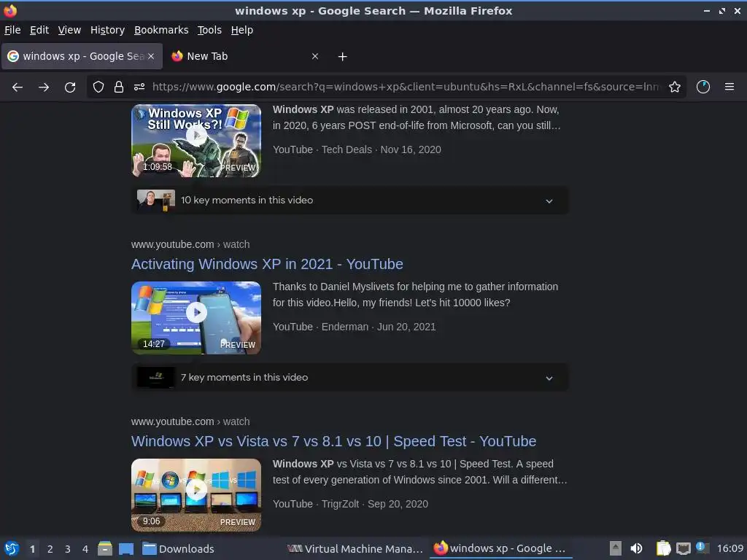Open the Edit menu

(39, 30)
